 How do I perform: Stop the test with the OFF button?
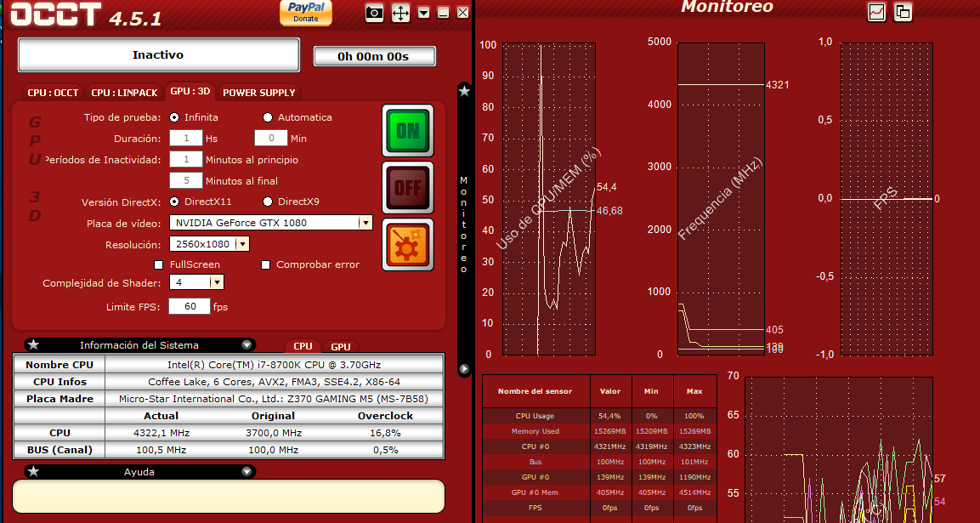point(407,187)
